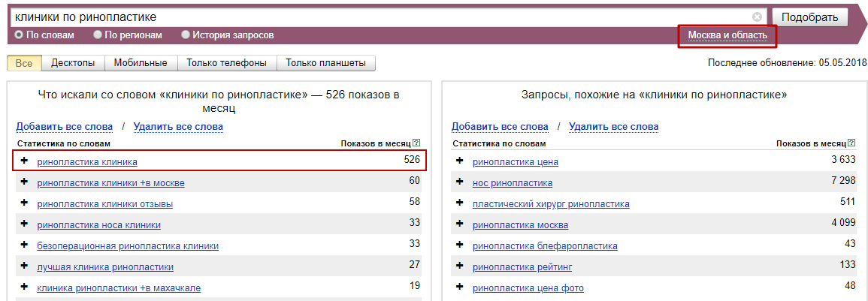Open 'ринопластика блефаропластика' keyword link

pos(546,246)
